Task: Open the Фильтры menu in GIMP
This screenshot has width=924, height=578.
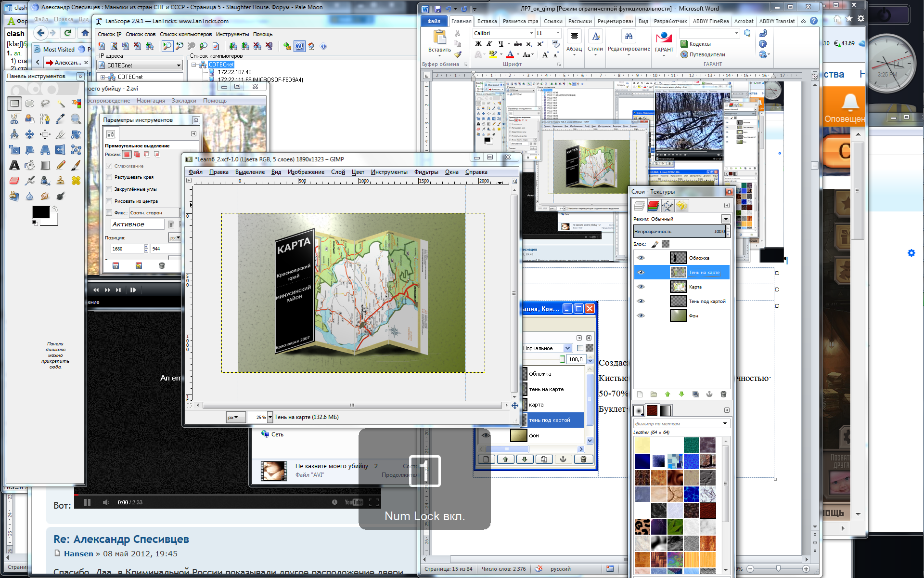Action: pyautogui.click(x=426, y=172)
